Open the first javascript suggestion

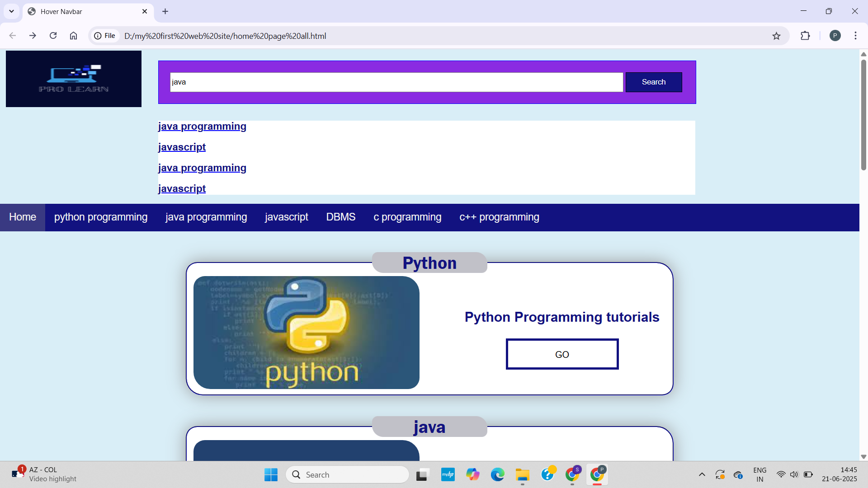182,147
